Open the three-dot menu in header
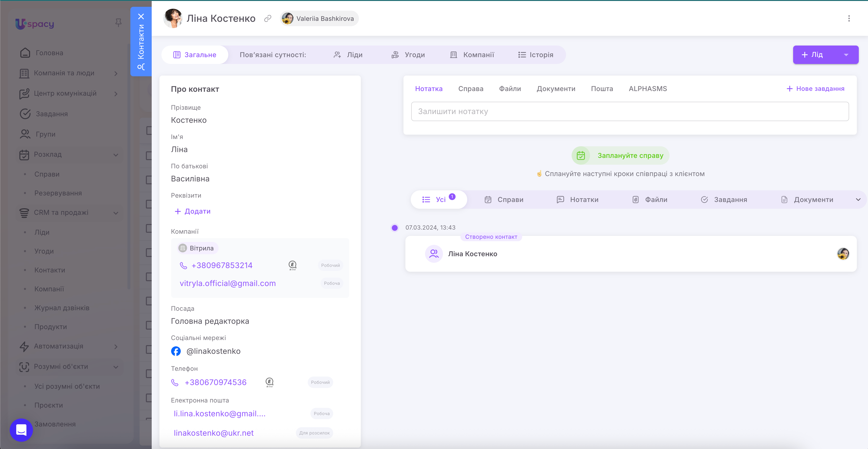This screenshot has height=449, width=868. [x=849, y=18]
